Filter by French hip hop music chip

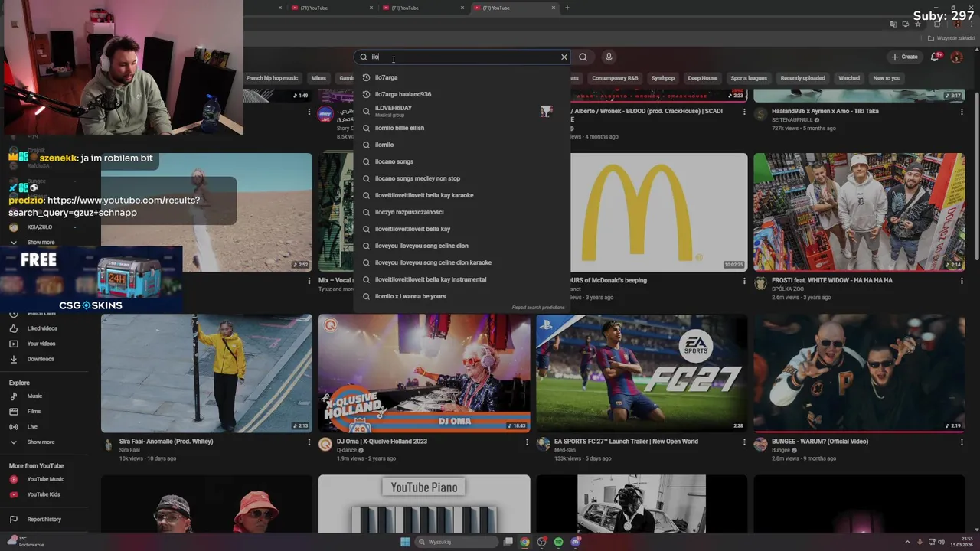pyautogui.click(x=272, y=78)
